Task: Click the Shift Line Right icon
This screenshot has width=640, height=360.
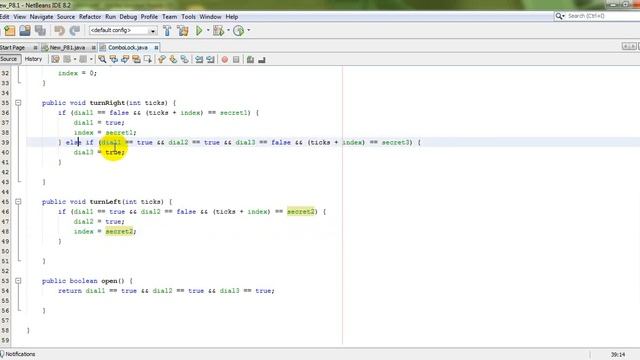Action: [210, 60]
